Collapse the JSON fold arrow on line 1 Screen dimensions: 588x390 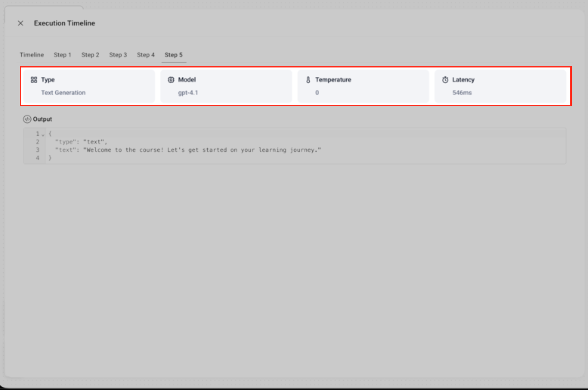point(43,134)
